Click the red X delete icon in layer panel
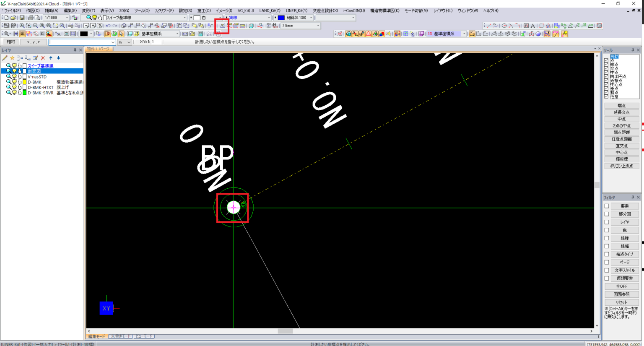 (x=43, y=58)
